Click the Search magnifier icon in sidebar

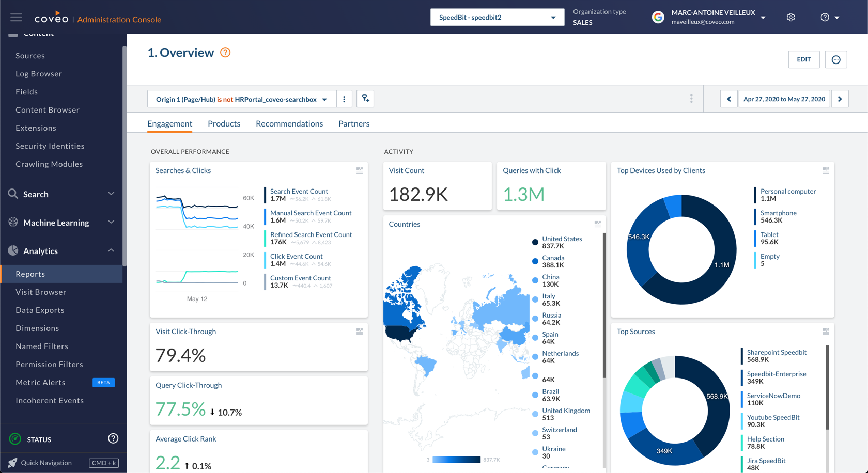[x=13, y=194]
